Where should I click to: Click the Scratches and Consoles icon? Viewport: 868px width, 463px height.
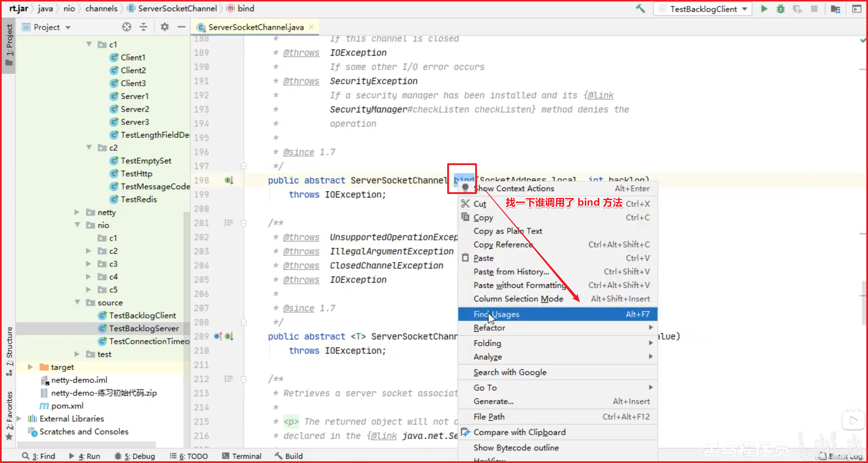(x=33, y=432)
